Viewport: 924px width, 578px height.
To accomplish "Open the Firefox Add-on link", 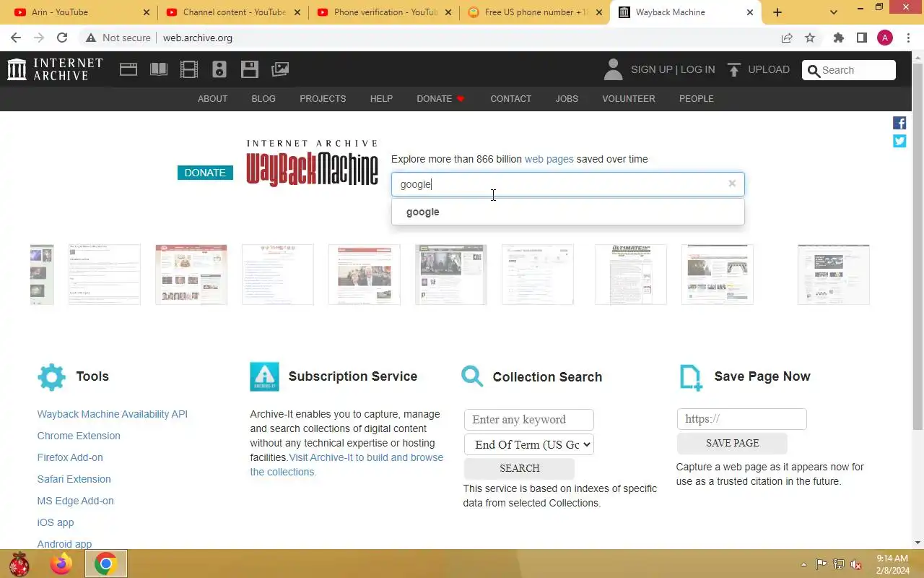I will (70, 457).
